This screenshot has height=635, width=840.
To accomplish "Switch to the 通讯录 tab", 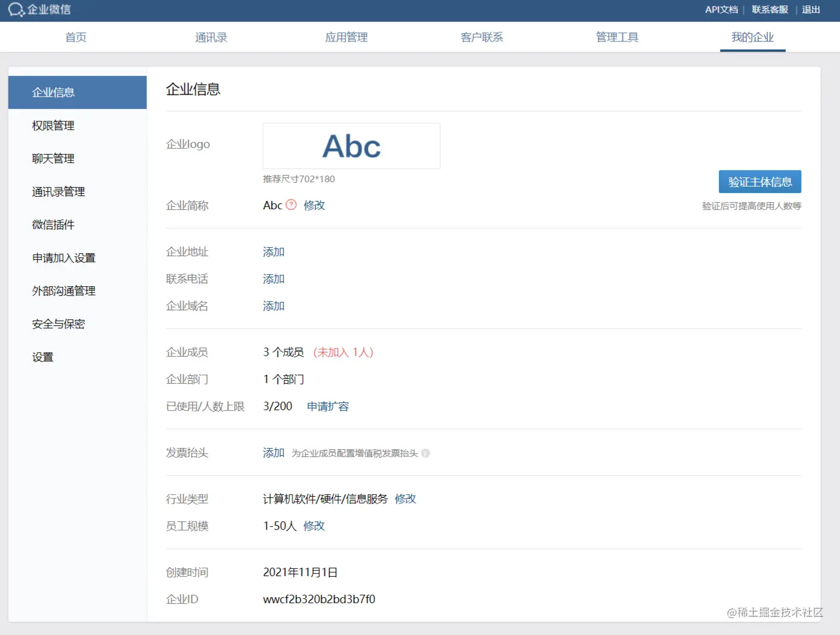I will (x=211, y=37).
